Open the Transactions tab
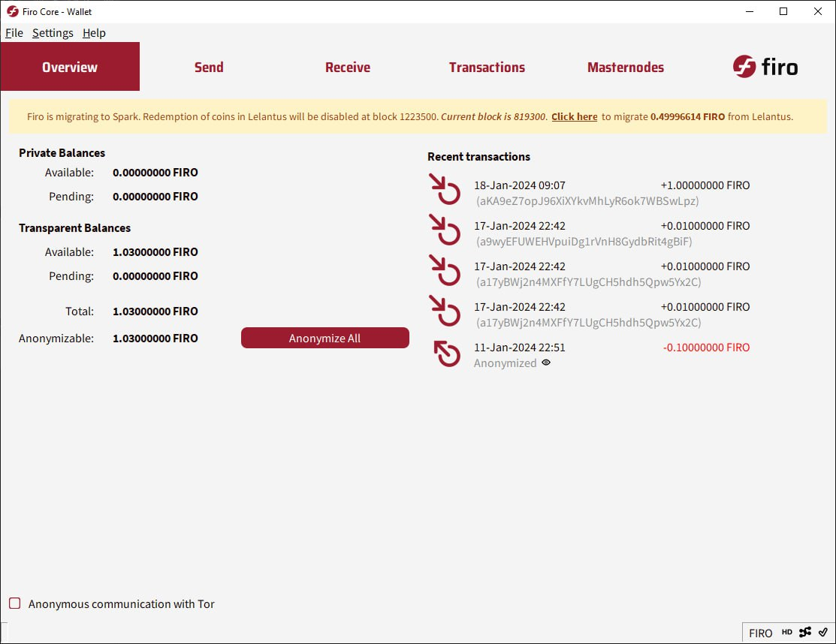Image resolution: width=836 pixels, height=644 pixels. coord(487,67)
